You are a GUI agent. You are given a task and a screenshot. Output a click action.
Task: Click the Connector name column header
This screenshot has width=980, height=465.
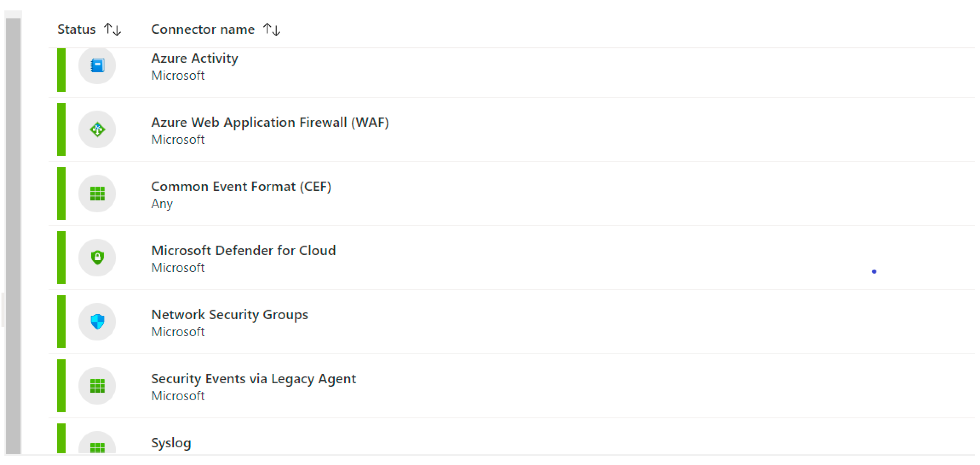(202, 29)
